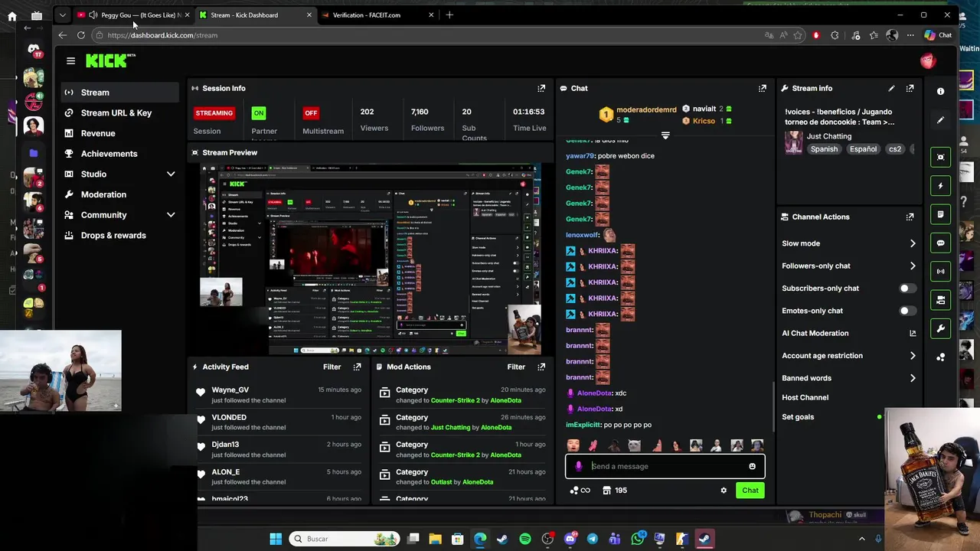Pop out the Chat panel
980x551 pixels.
coord(762,88)
